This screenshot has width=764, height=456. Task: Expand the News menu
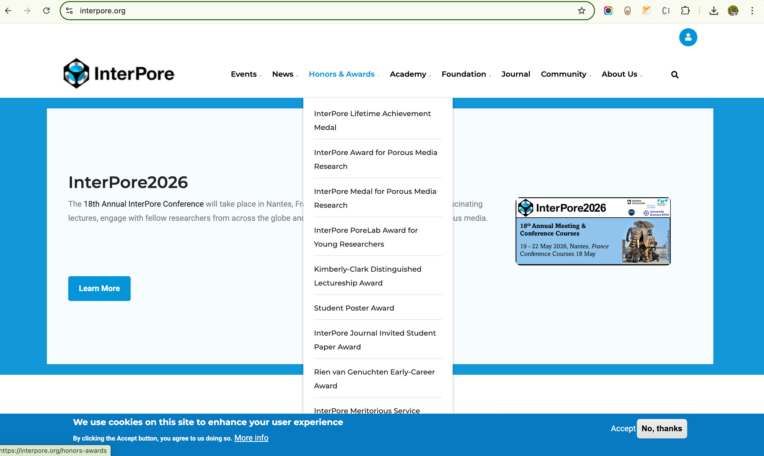(x=285, y=74)
